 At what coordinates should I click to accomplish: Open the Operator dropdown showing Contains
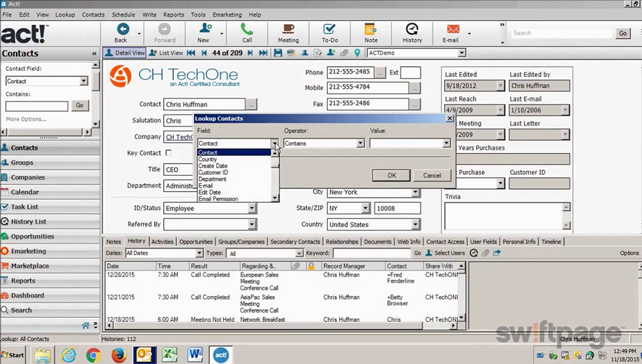point(360,143)
